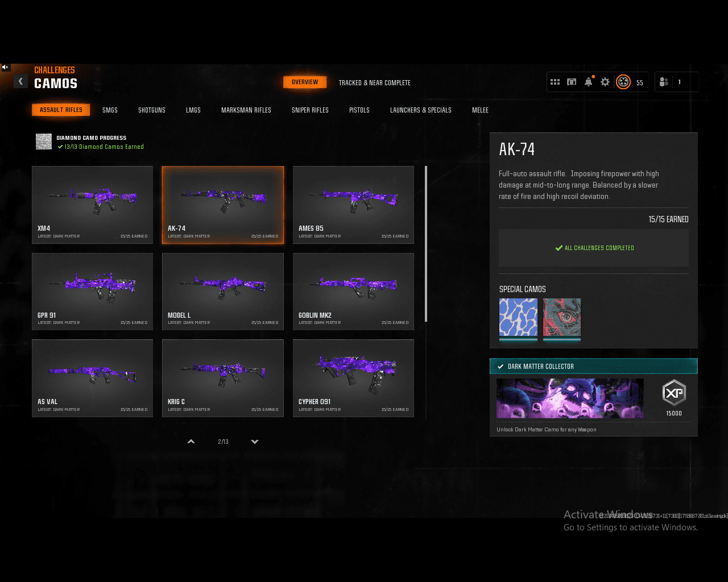Switch to the SNIPER RIFLES tab
Viewport: 728px width, 582px height.
coord(310,110)
